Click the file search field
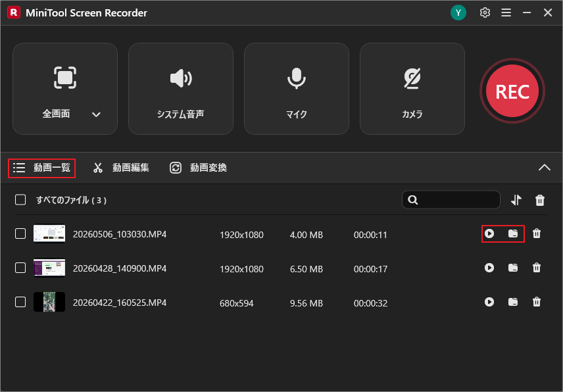The image size is (563, 392). [x=451, y=199]
